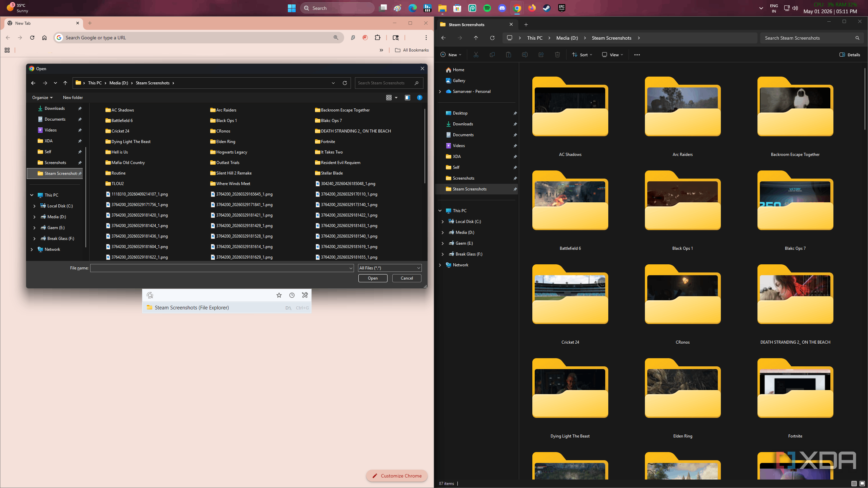This screenshot has width=868, height=488.
Task: Toggle the Details pane in File Explorer
Action: pos(850,55)
